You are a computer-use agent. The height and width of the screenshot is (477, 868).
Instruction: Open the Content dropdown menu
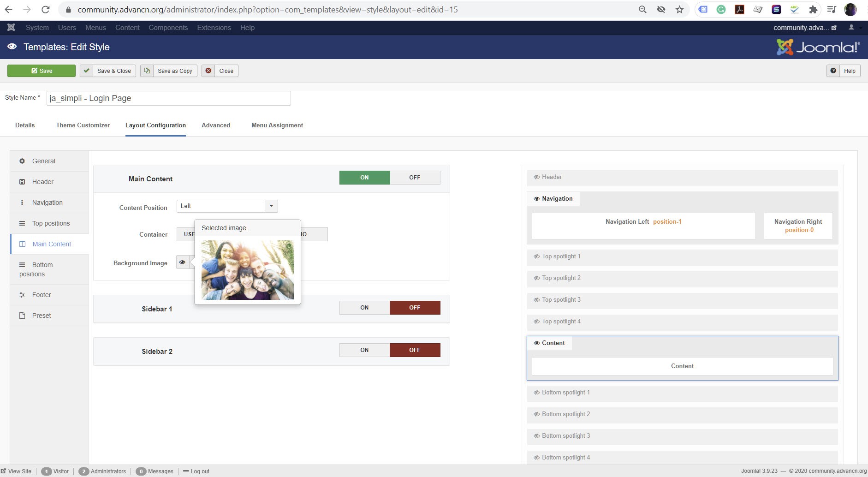[x=127, y=28]
